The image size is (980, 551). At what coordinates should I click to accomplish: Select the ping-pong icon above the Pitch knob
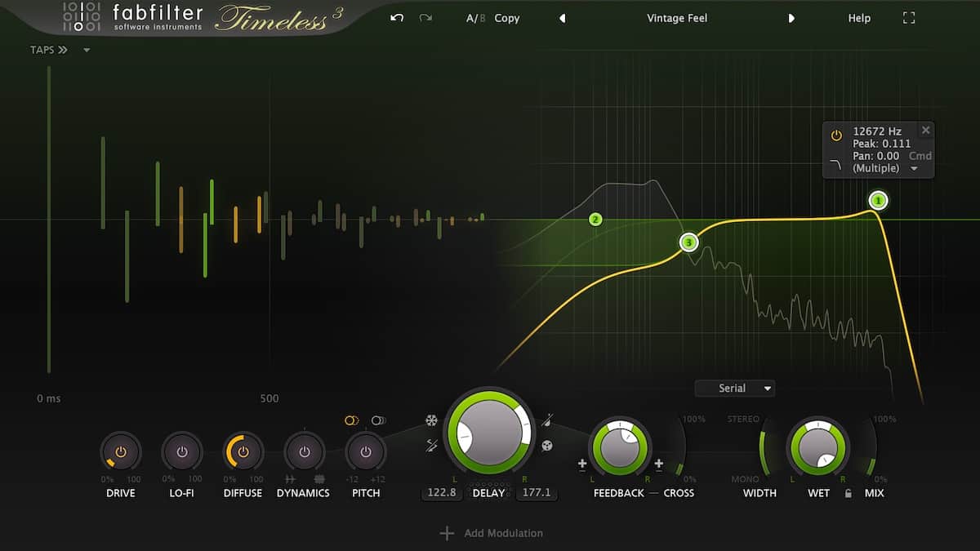click(x=377, y=420)
